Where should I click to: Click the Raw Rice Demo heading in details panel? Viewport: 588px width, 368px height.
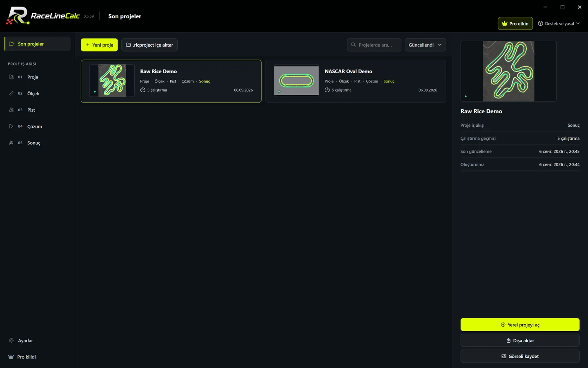pyautogui.click(x=481, y=111)
